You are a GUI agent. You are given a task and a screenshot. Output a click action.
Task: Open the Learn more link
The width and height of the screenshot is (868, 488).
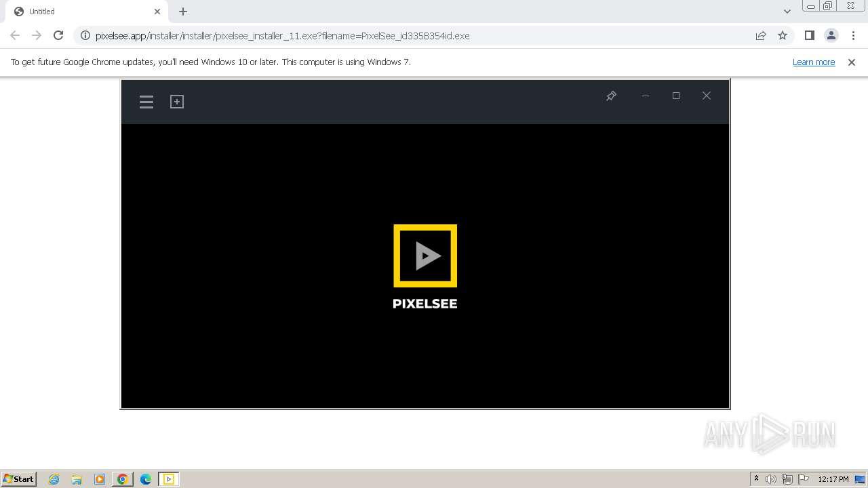point(814,62)
